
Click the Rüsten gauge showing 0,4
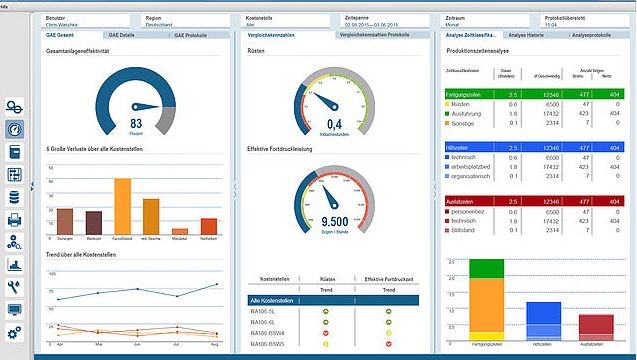[334, 101]
